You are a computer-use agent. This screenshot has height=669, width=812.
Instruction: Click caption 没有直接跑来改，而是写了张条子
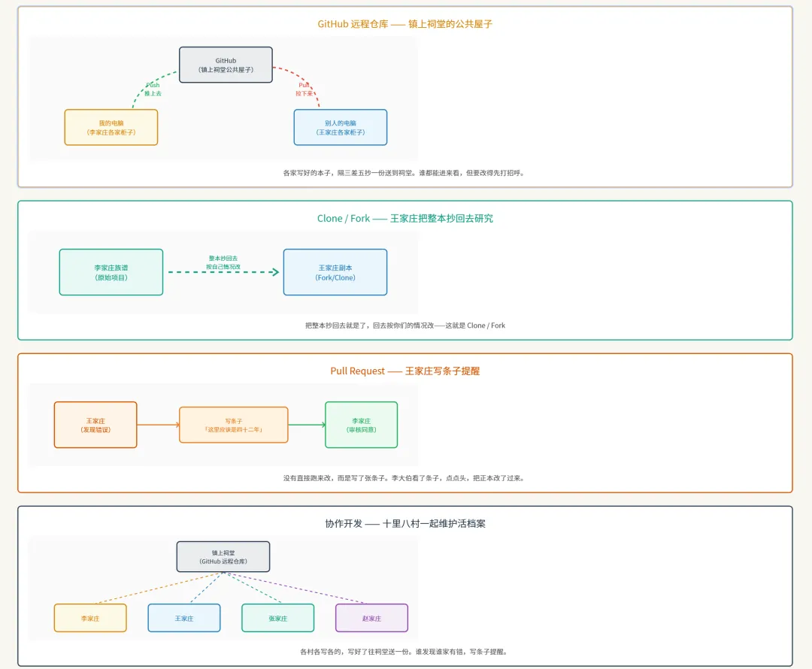[x=405, y=478]
